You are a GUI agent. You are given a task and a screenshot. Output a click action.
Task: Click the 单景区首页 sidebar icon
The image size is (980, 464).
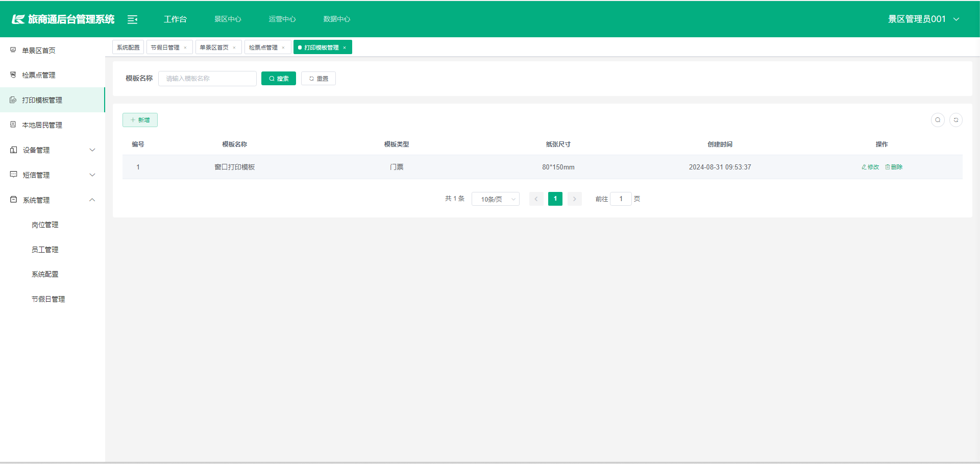pyautogui.click(x=13, y=50)
